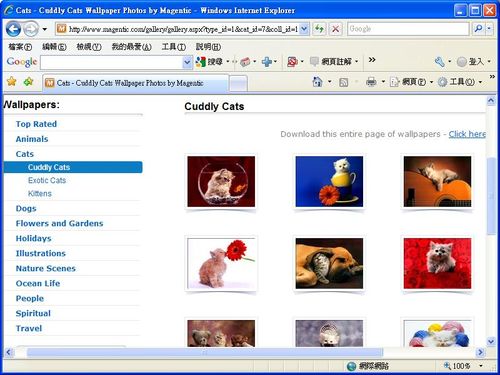The width and height of the screenshot is (500, 375).
Task: Click the red Stop loading icon
Action: coord(336,29)
